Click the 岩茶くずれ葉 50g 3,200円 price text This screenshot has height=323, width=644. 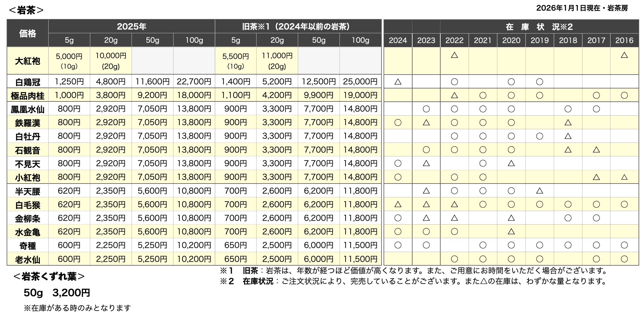tap(57, 293)
